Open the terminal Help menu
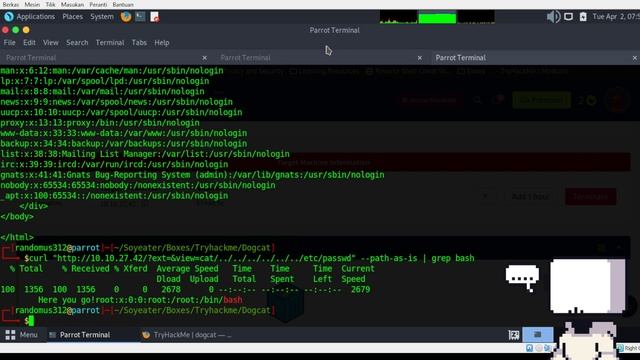The height and width of the screenshot is (360, 640). (162, 42)
